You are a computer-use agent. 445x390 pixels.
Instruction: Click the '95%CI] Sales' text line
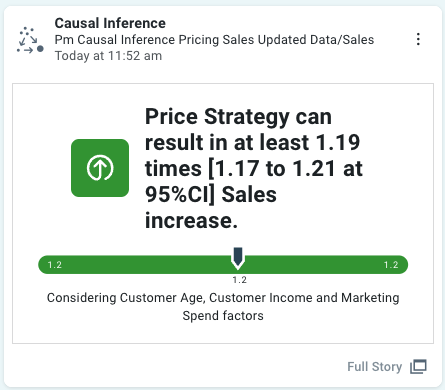coord(211,194)
